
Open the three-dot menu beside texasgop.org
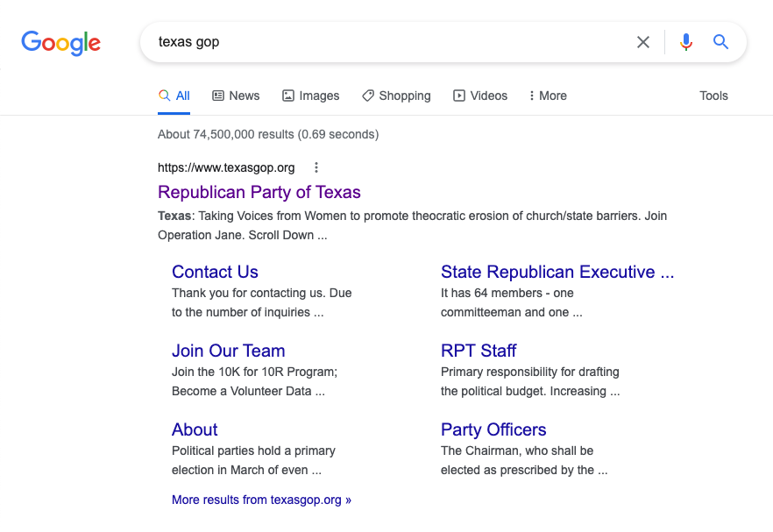coord(316,167)
